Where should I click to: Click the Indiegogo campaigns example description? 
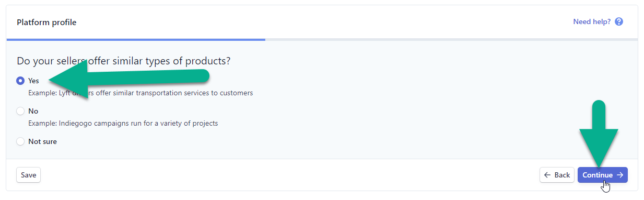pos(123,124)
